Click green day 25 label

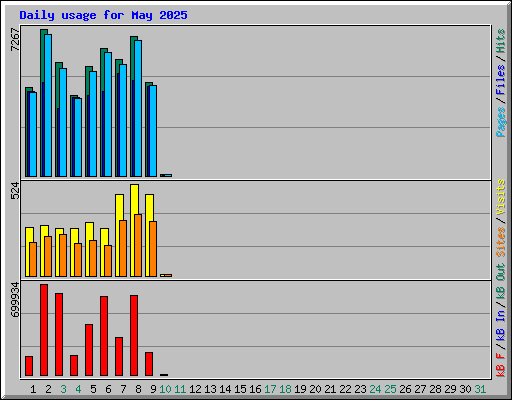[x=390, y=389]
